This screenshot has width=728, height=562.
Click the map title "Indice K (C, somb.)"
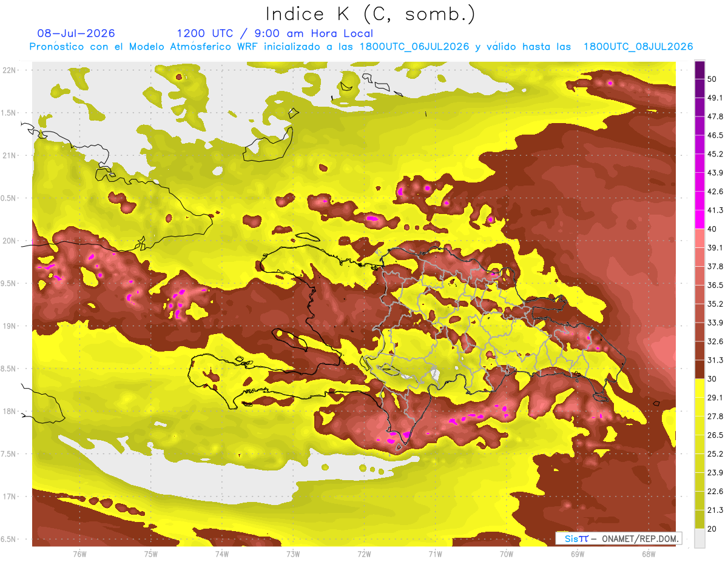pos(370,13)
